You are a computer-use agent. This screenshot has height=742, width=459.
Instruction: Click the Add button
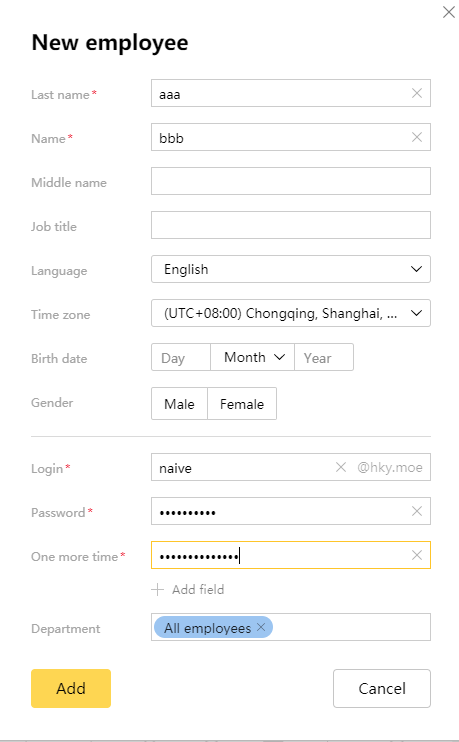71,689
